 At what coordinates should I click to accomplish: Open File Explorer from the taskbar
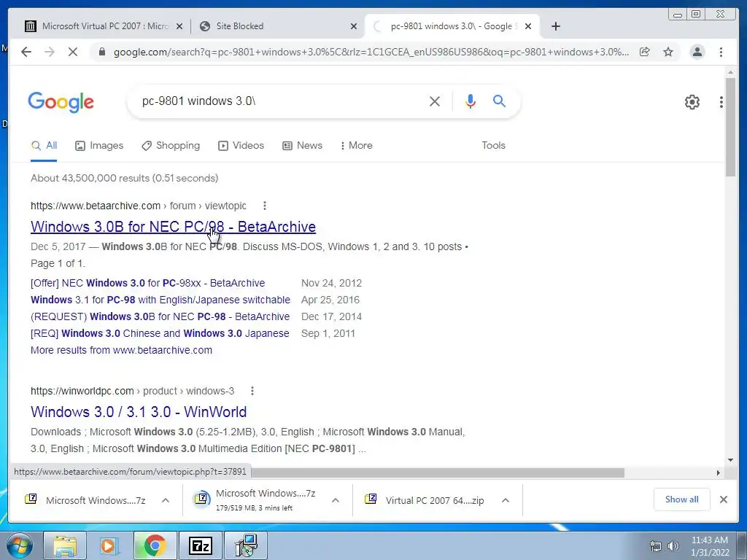tap(65, 545)
